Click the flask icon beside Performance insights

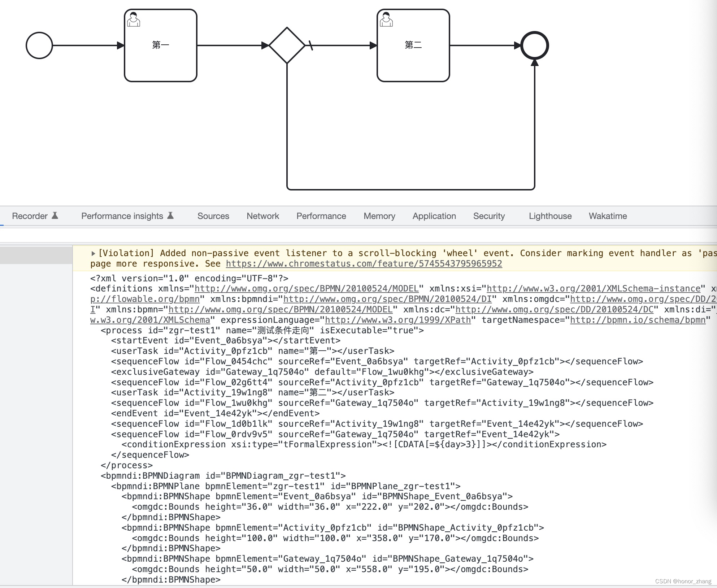click(x=170, y=215)
